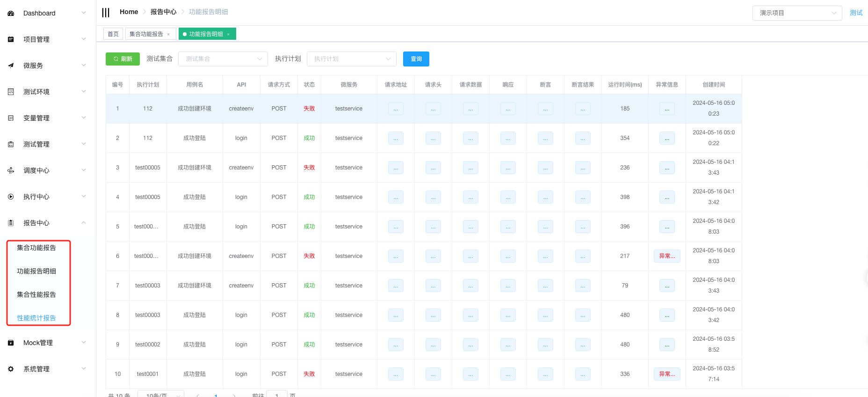This screenshot has height=397, width=868.
Task: Click execution plan test0001 in row 10
Action: pyautogui.click(x=148, y=374)
